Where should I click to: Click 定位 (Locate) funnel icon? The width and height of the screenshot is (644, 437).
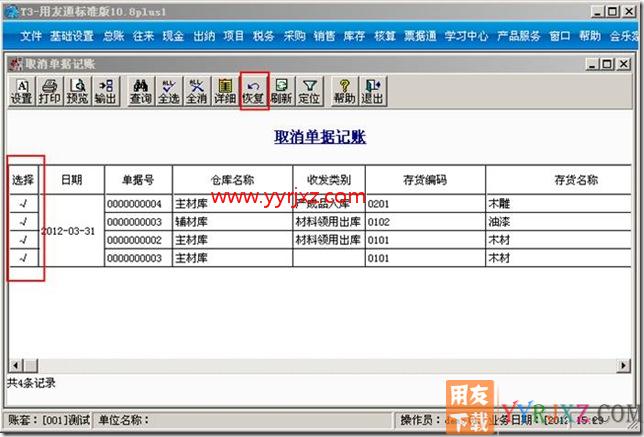coord(309,91)
